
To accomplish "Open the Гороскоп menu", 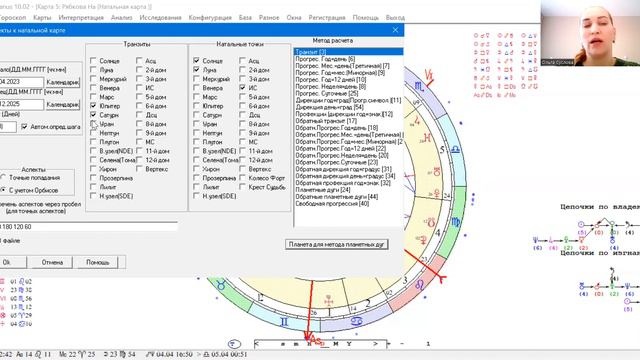I will [x=12, y=18].
